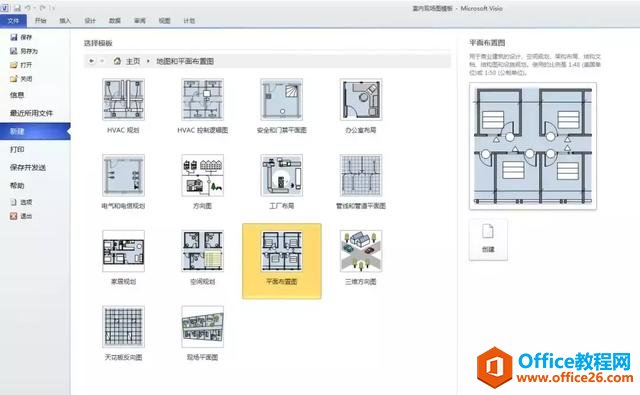Select the HVAC 规划 template

[x=123, y=106]
